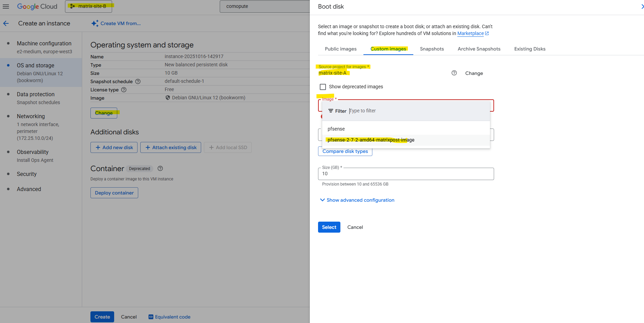Viewport: 644px width, 323px height.
Task: Click the back arrow beside Create an instance
Action: coord(6,23)
